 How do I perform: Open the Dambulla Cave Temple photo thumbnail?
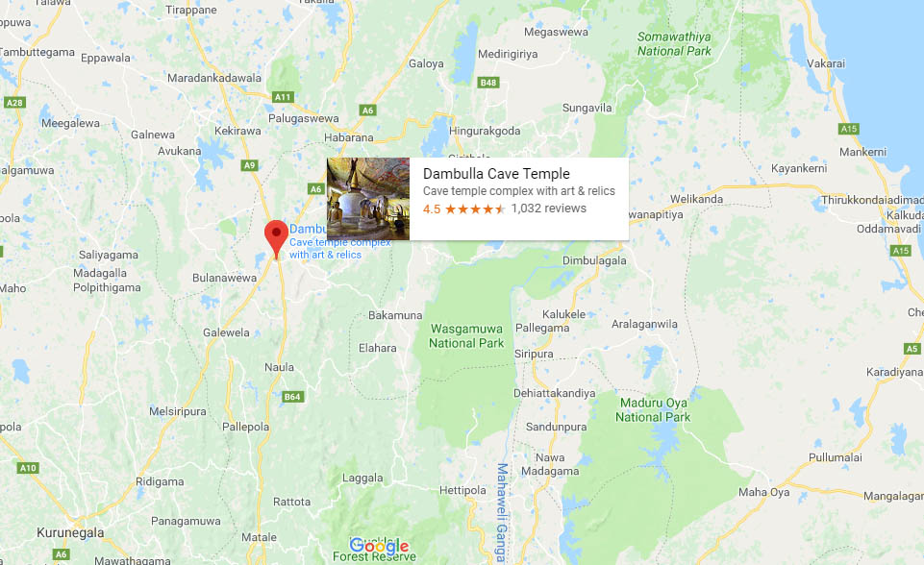click(x=368, y=199)
